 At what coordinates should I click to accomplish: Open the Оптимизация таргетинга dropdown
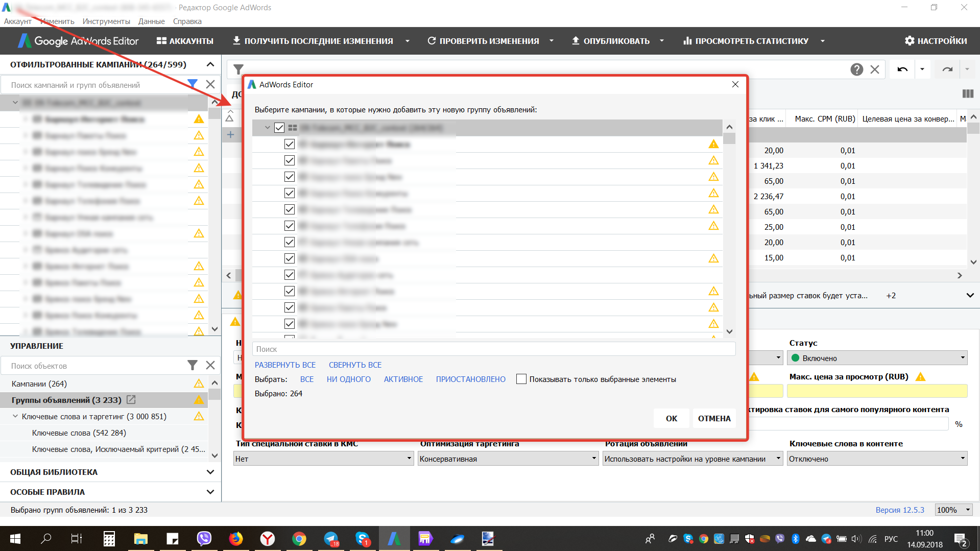[508, 459]
